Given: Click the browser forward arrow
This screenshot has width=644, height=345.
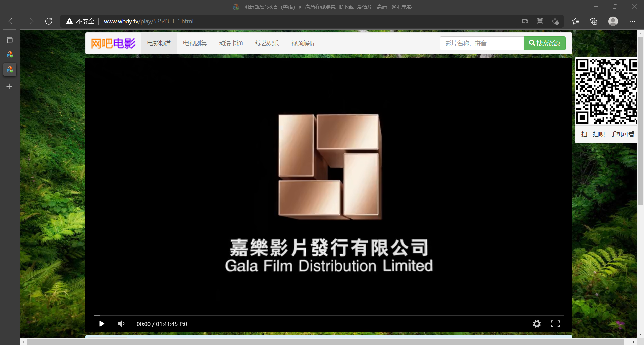Looking at the screenshot, I should pos(30,21).
